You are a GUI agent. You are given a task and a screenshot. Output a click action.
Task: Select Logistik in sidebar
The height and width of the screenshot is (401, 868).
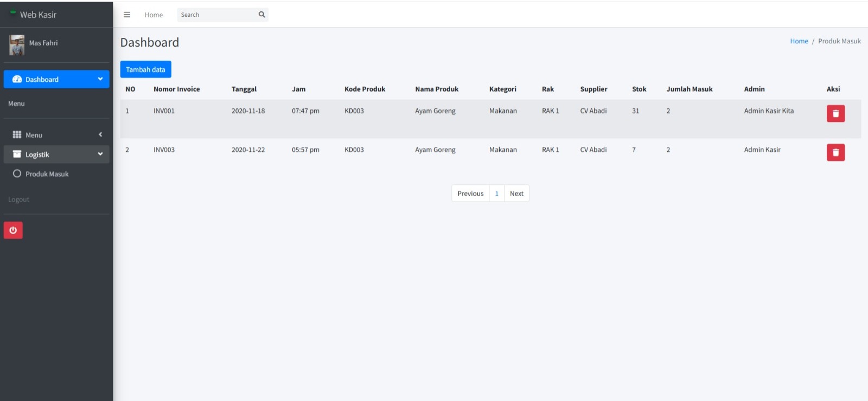pyautogui.click(x=56, y=154)
